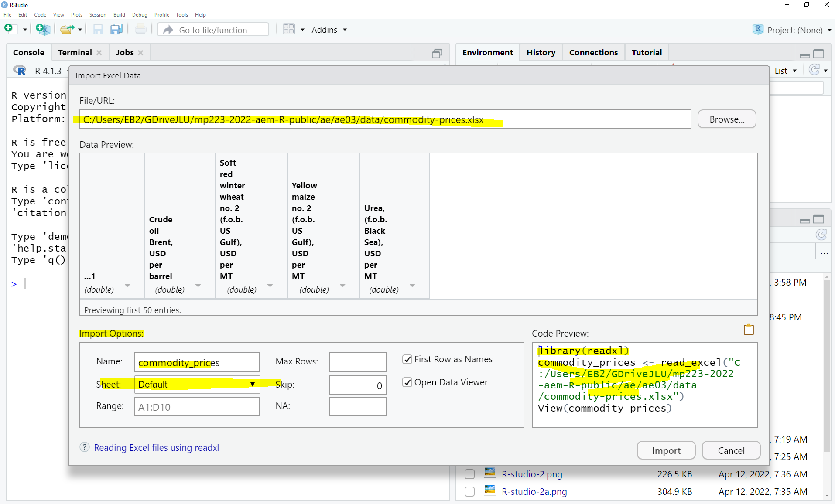Click the New File toolbar icon
This screenshot has height=504, width=835.
(x=9, y=29)
